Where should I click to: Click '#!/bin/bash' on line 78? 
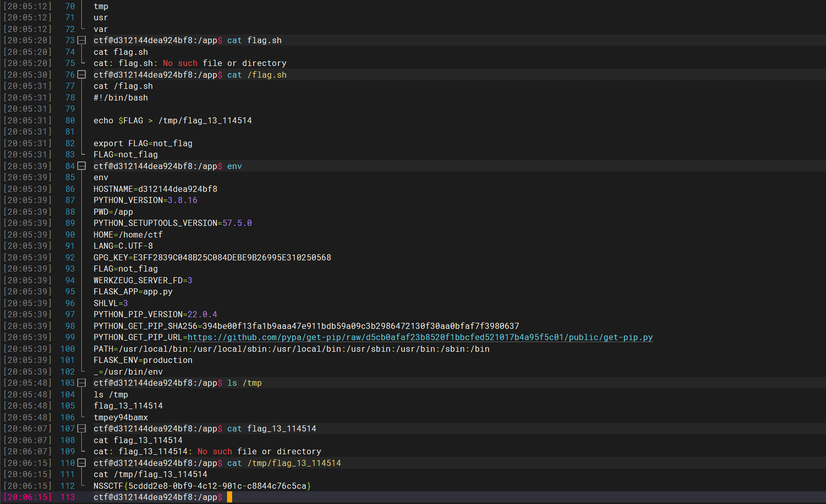pyautogui.click(x=121, y=97)
